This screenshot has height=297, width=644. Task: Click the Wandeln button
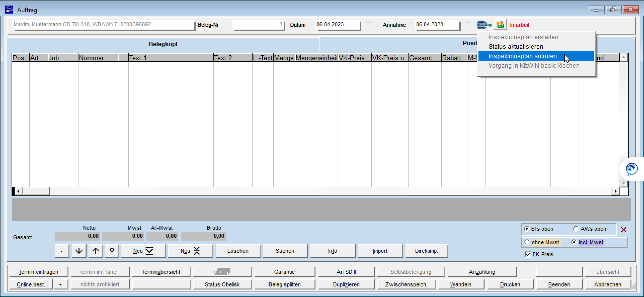point(461,284)
